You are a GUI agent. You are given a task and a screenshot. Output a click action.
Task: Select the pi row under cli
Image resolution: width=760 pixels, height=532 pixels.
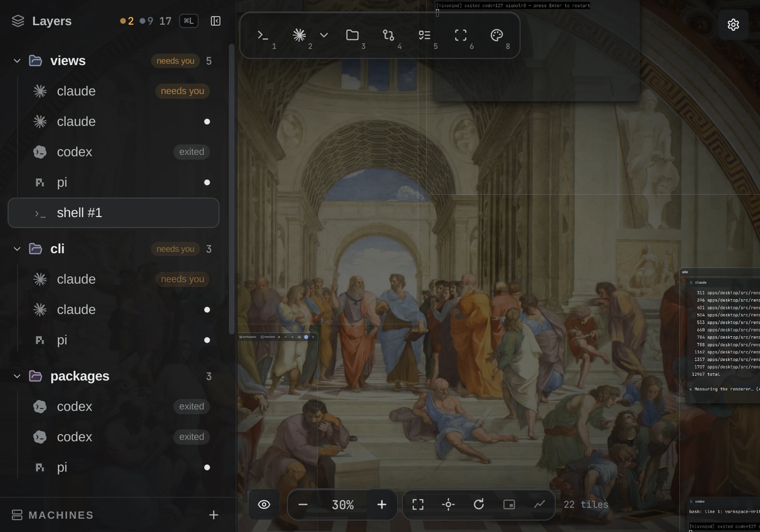(x=113, y=340)
